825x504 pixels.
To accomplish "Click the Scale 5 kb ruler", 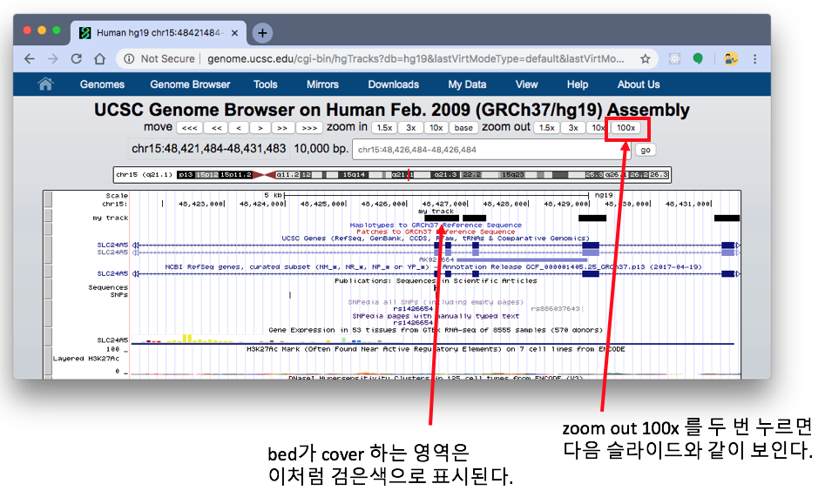I will [x=436, y=195].
